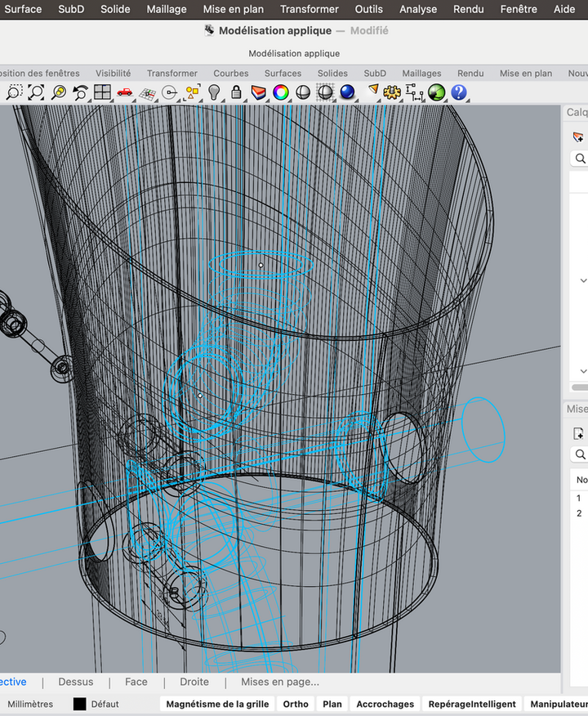Click the add new layer icon
588x716 pixels.
[x=579, y=136]
